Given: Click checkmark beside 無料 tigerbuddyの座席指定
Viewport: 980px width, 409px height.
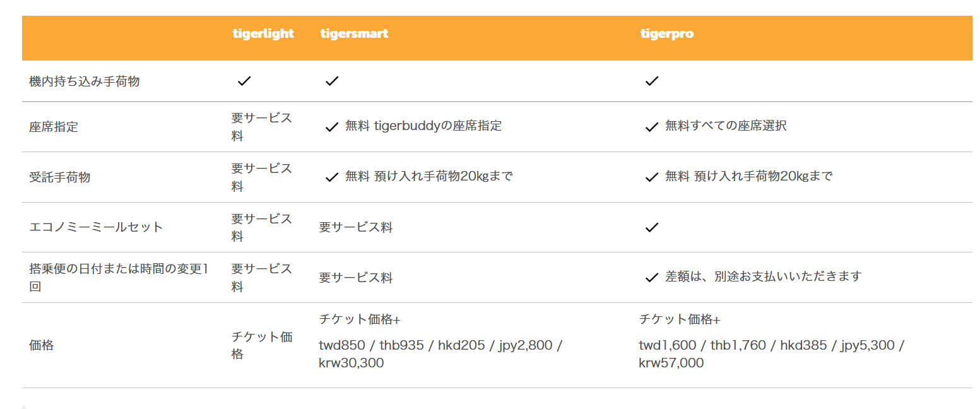Looking at the screenshot, I should 332,127.
